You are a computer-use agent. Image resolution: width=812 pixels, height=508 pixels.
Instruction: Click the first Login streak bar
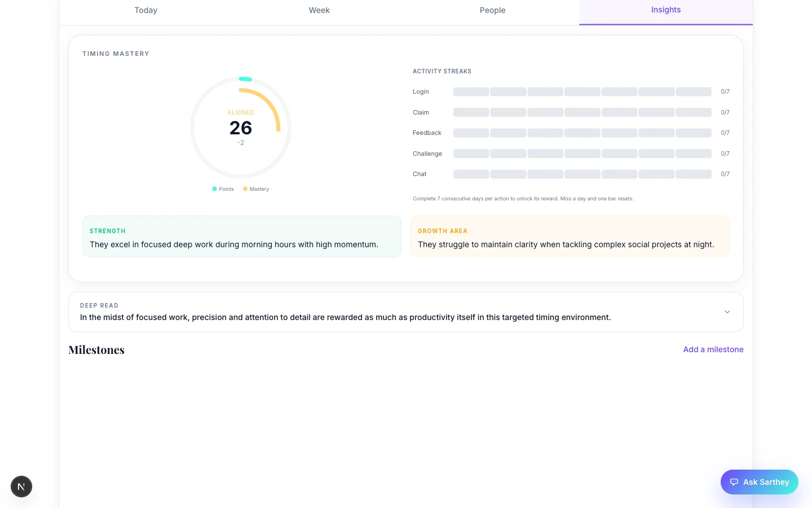(x=471, y=91)
